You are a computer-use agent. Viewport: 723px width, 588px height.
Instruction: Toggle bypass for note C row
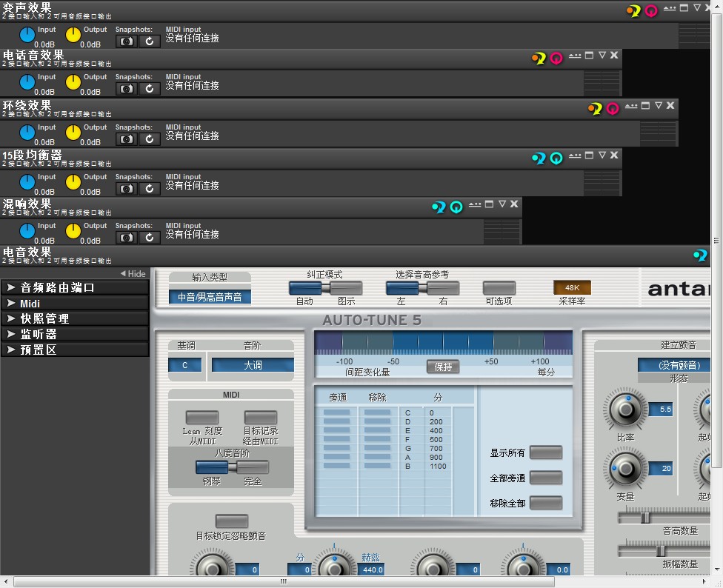click(336, 413)
